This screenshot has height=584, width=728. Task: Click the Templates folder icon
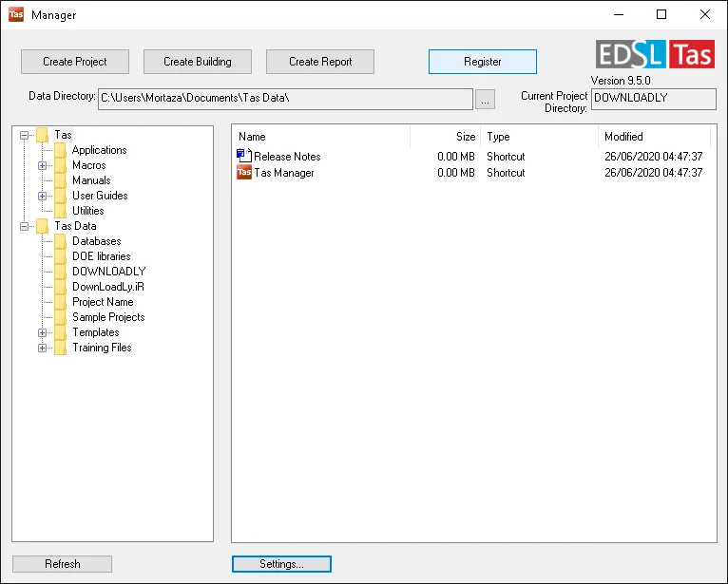[x=60, y=332]
